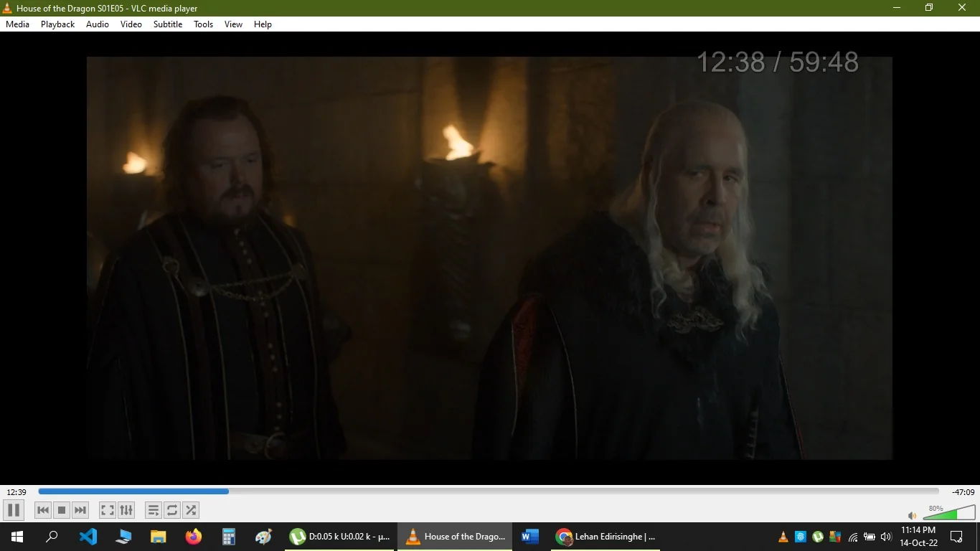Switch to the uTorrent taskbar window
Viewport: 980px width, 551px height.
coord(340,537)
